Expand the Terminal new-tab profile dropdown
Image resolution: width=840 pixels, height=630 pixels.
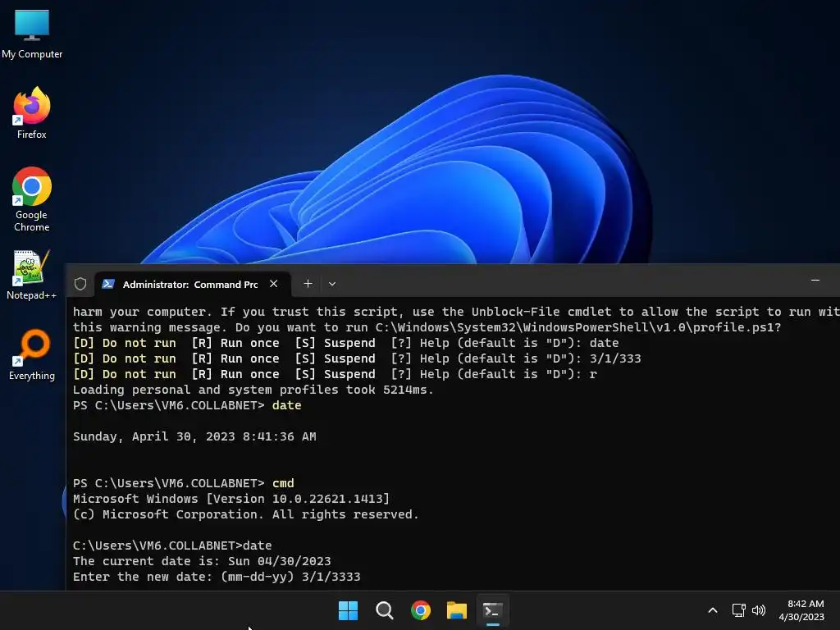pos(332,284)
